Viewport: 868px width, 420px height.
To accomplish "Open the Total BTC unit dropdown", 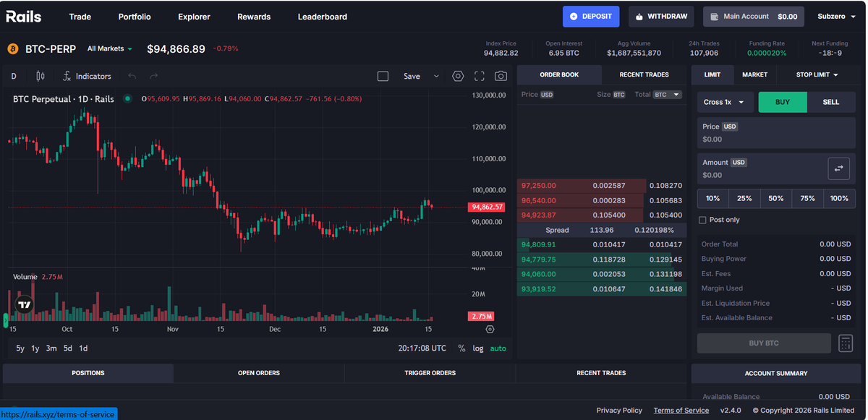I will [667, 95].
